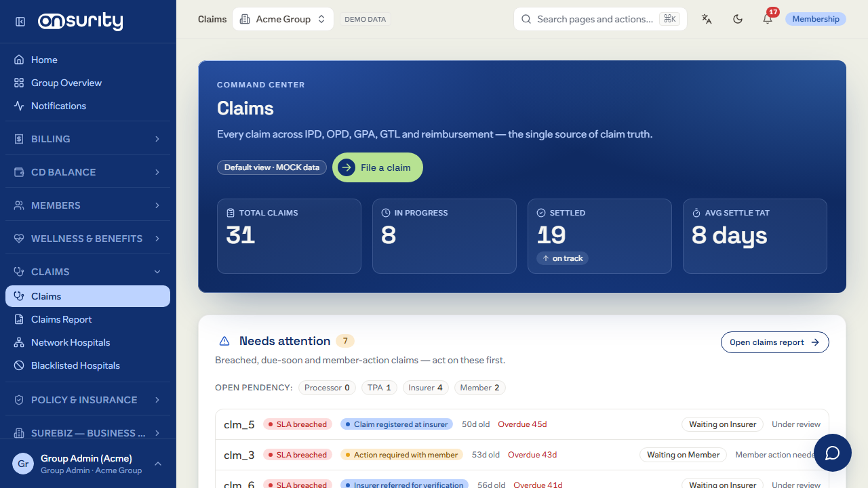Screen dimensions: 868x488
Task: Collapse the CLAIMS section chevron
Action: [157, 272]
